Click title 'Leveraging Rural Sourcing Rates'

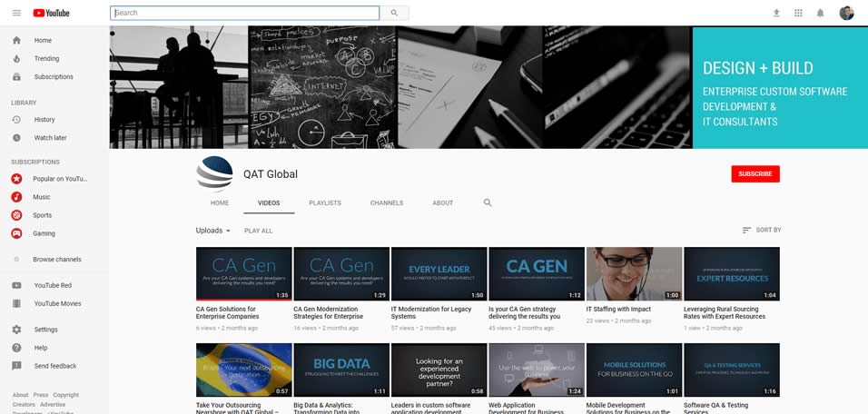(725, 312)
